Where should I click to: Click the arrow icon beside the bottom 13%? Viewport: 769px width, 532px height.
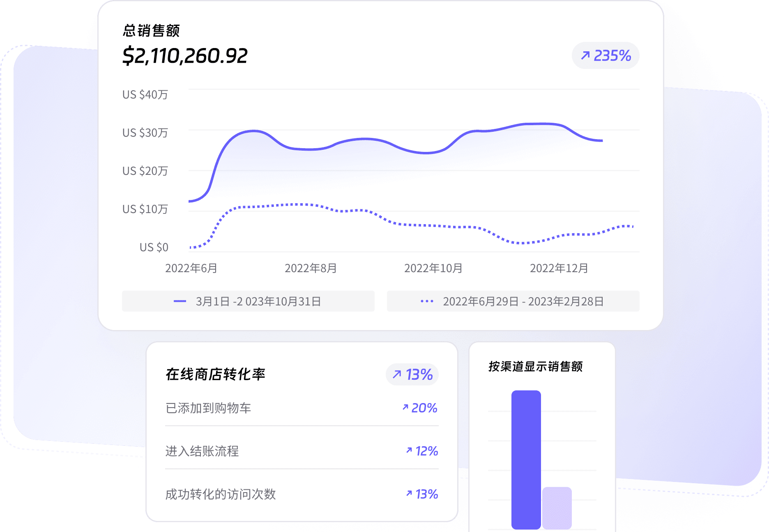[x=409, y=493]
